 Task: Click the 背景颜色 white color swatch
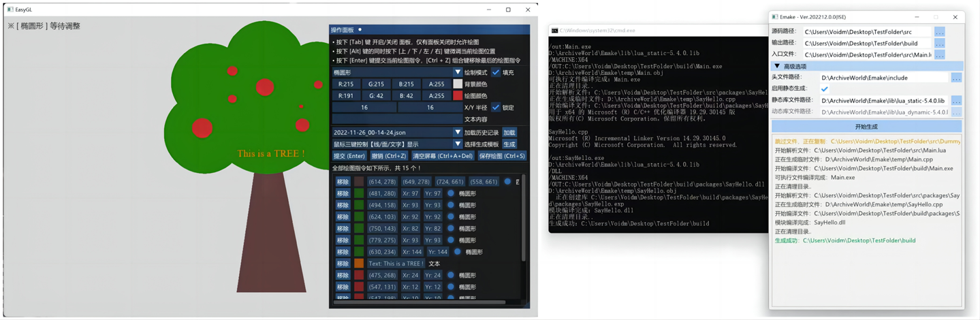click(458, 84)
